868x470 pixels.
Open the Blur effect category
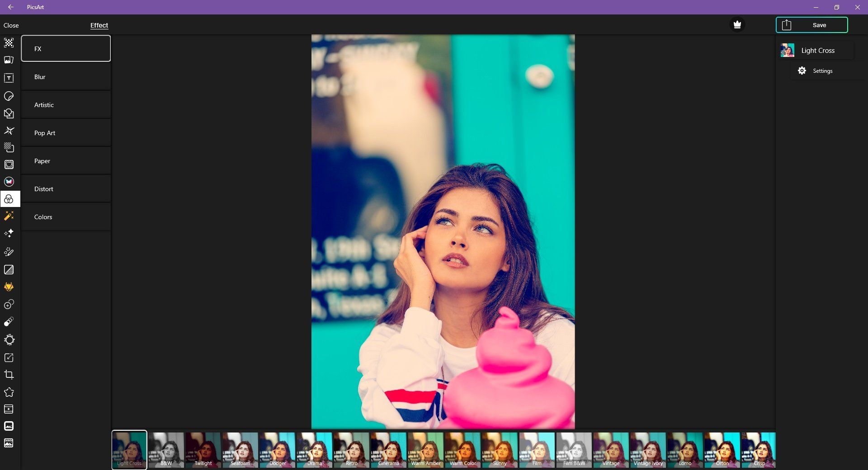[x=66, y=77]
